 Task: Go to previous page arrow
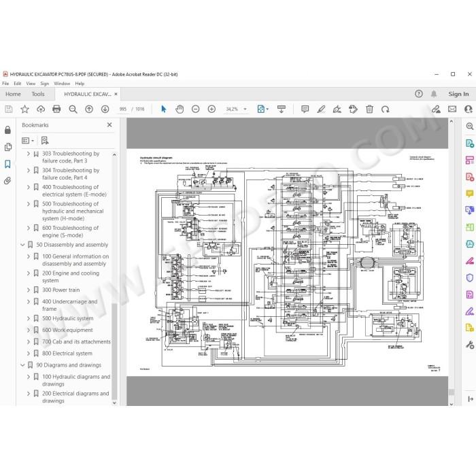point(89,109)
